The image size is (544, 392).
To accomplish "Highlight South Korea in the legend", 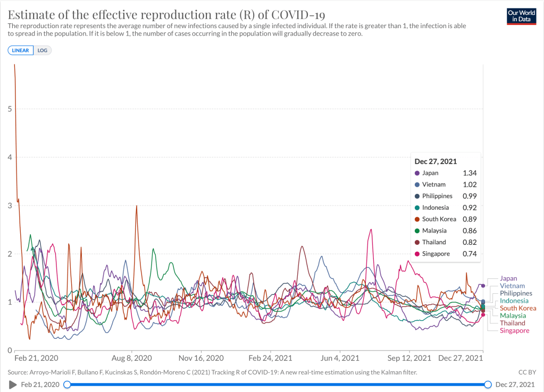I will (518, 308).
